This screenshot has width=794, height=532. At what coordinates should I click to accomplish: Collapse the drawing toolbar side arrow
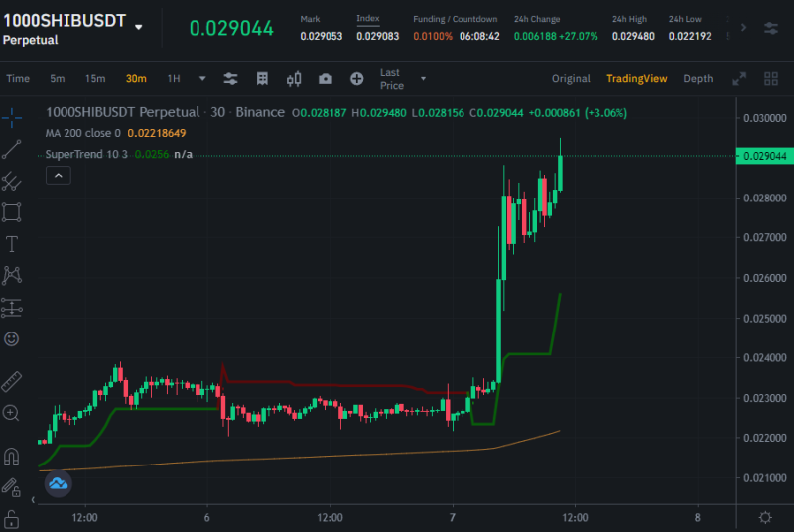pyautogui.click(x=33, y=500)
